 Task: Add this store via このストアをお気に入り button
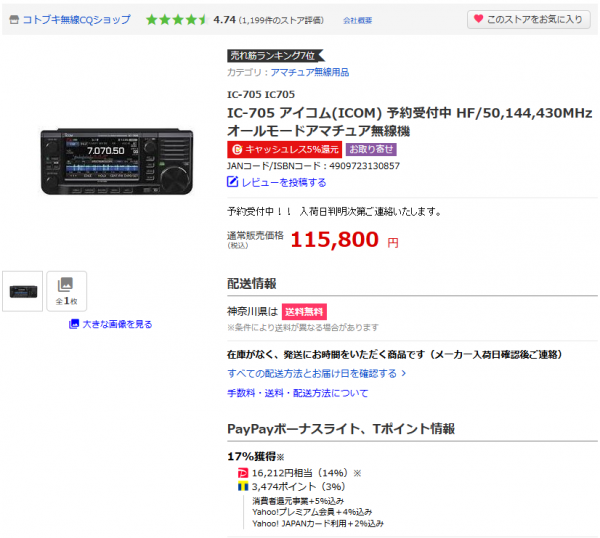click(528, 19)
